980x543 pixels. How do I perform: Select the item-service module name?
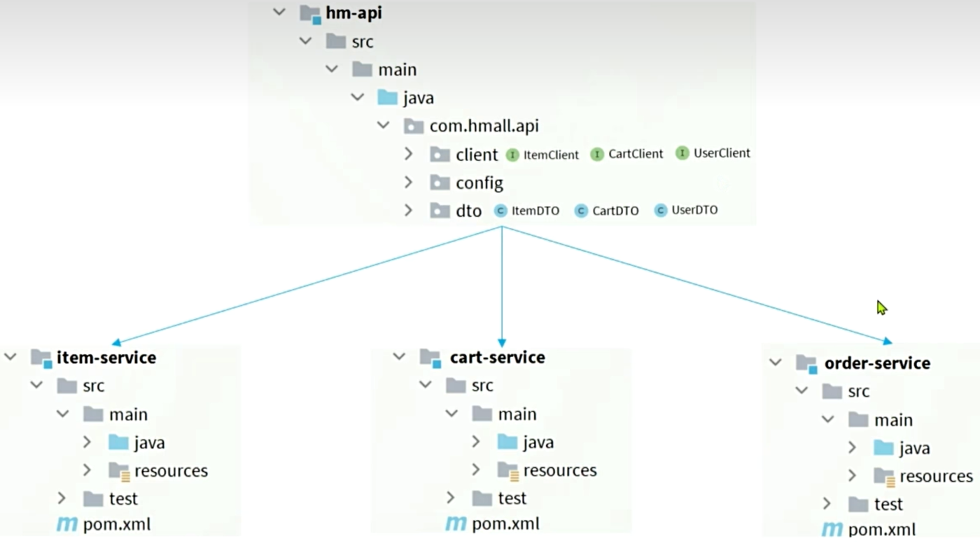(106, 358)
